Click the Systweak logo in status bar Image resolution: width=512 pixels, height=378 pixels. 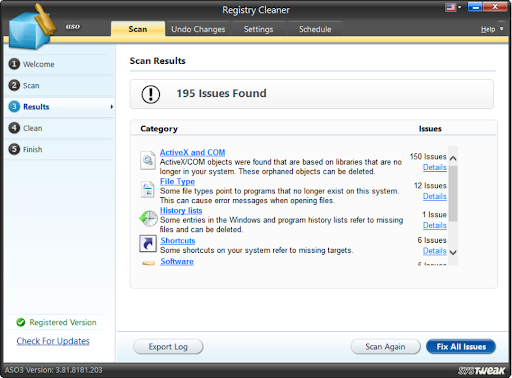click(481, 370)
